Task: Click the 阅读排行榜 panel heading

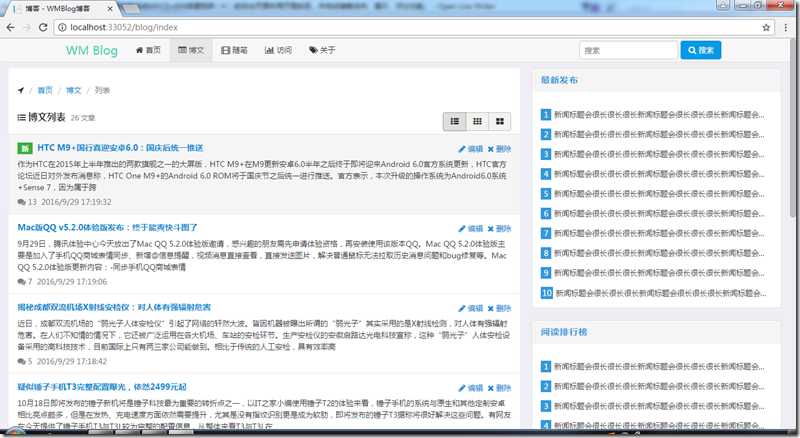Action: (x=564, y=332)
